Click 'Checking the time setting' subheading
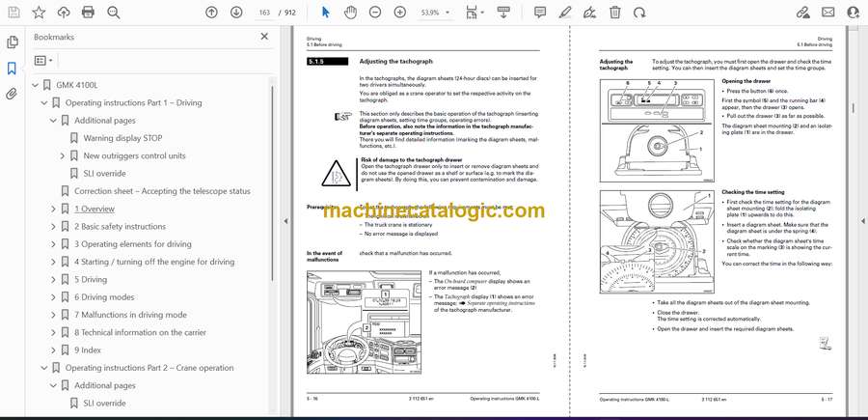This screenshot has width=868, height=420. pyautogui.click(x=752, y=192)
